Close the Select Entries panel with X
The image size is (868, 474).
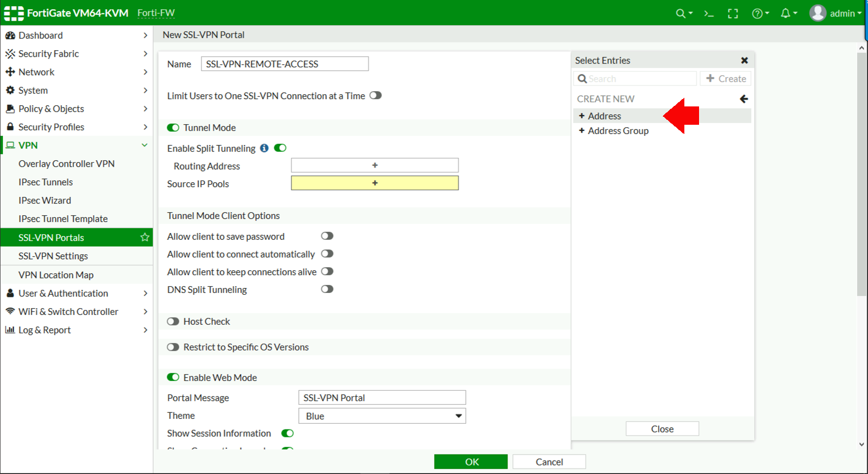point(744,61)
